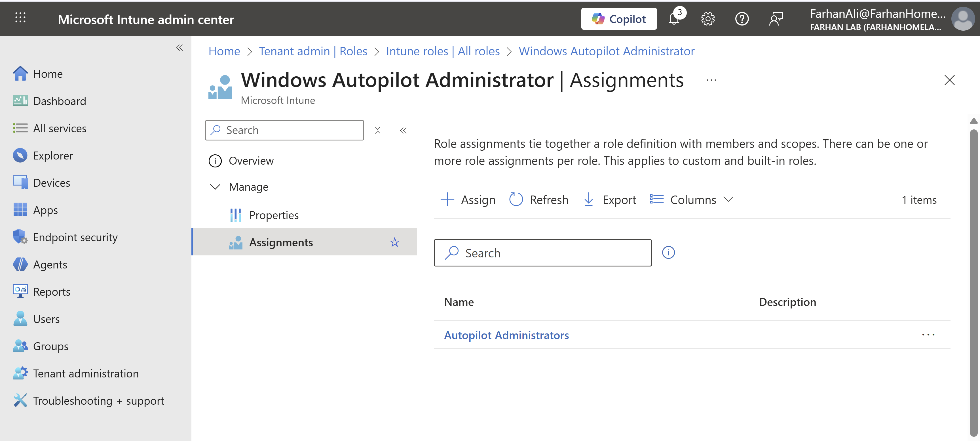Open portal settings gear icon
The height and width of the screenshot is (441, 980).
click(707, 19)
